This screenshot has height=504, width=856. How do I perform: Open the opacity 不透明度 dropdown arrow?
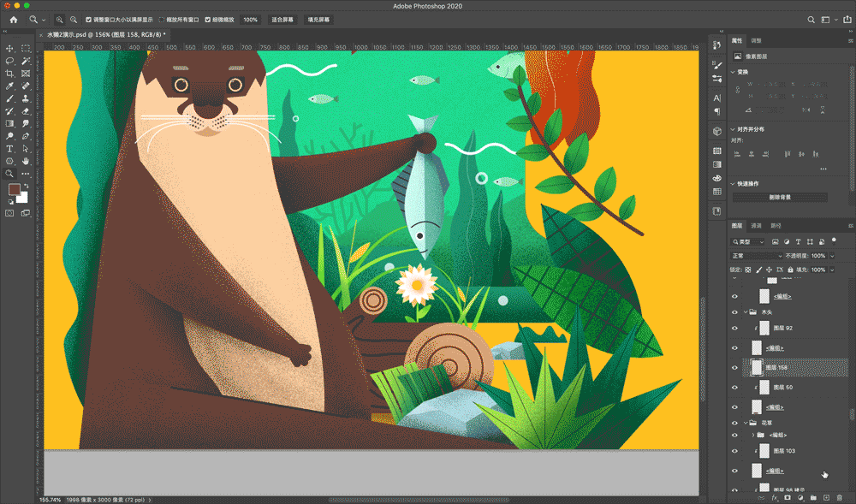point(832,256)
